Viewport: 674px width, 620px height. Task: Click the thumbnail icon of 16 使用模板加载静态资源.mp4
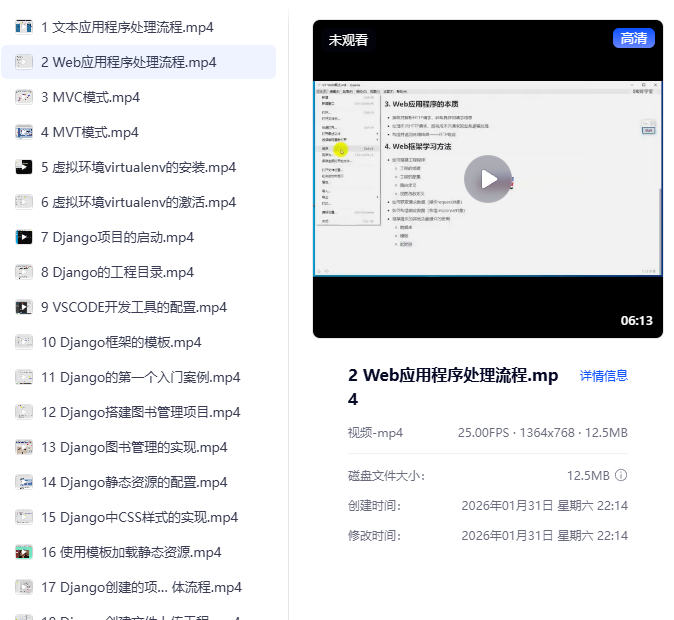(24, 552)
